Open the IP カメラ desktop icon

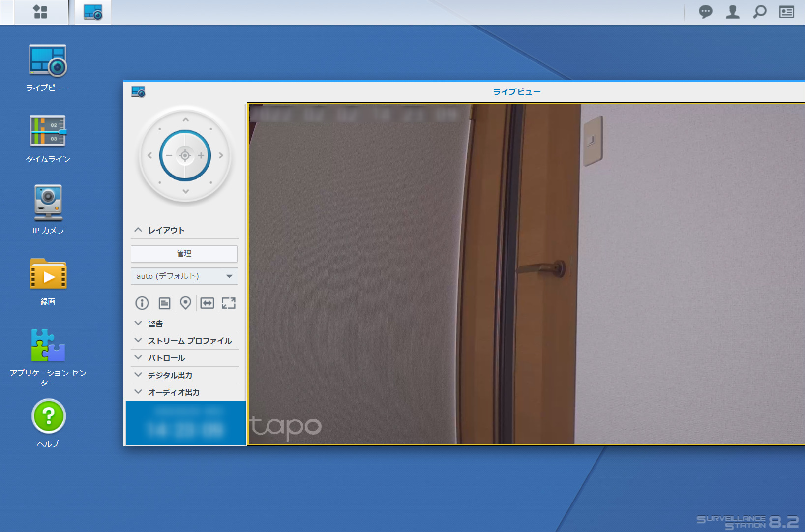tap(48, 210)
